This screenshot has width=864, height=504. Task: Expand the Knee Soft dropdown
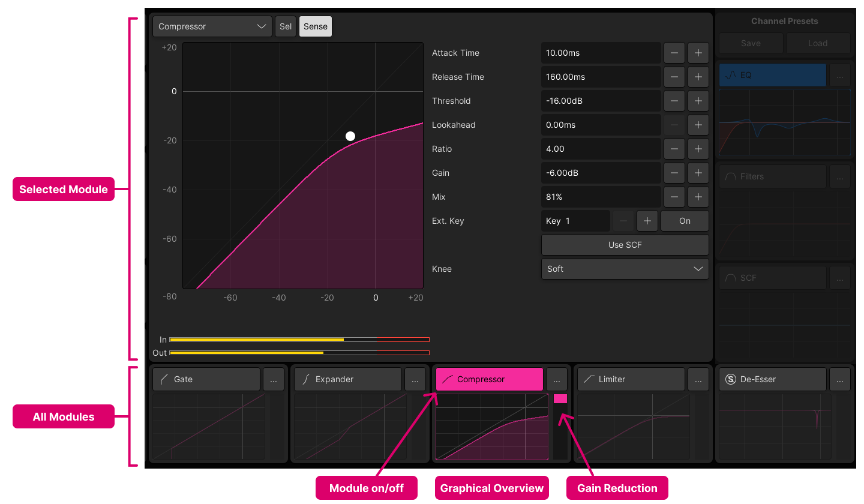point(625,269)
